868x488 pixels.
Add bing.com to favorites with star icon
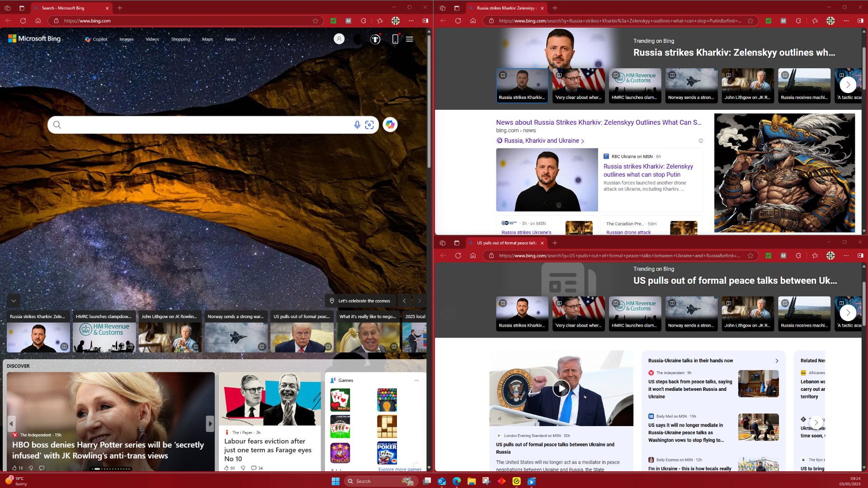coord(316,21)
